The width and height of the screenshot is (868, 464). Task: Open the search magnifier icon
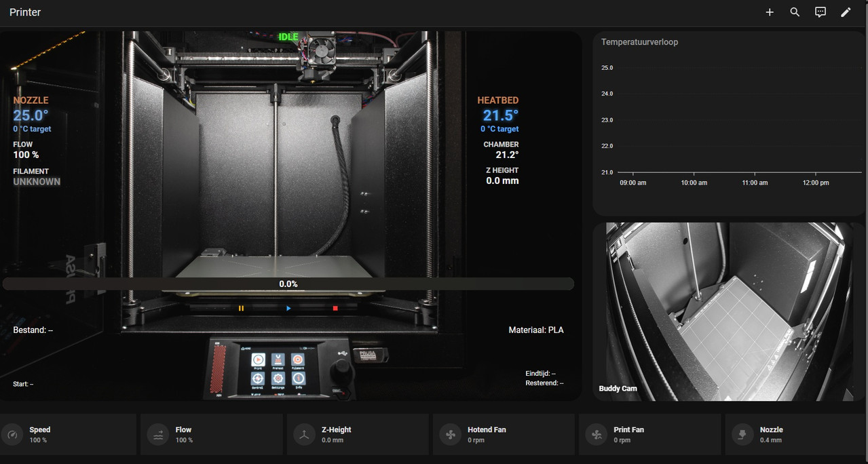(795, 12)
